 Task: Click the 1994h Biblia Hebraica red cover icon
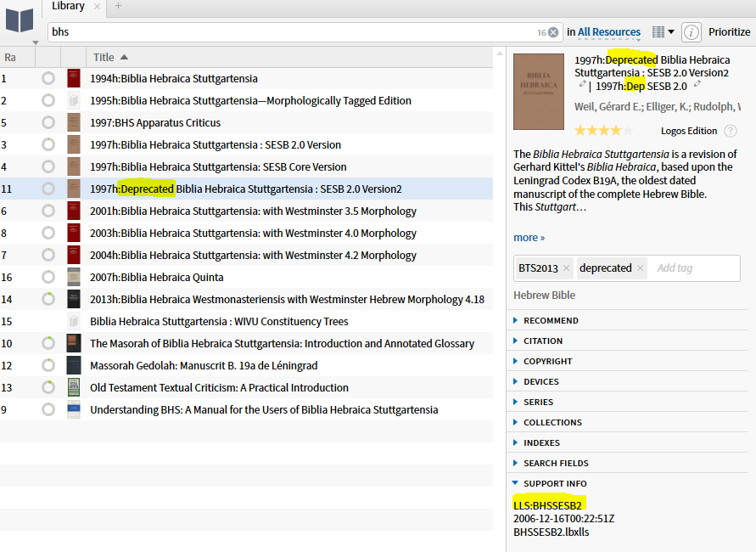(x=74, y=78)
